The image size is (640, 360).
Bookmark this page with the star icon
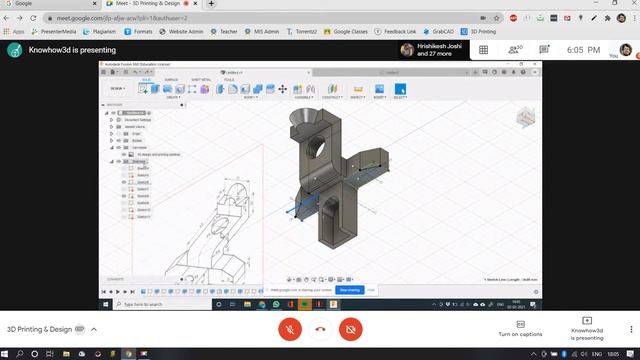tap(496, 18)
